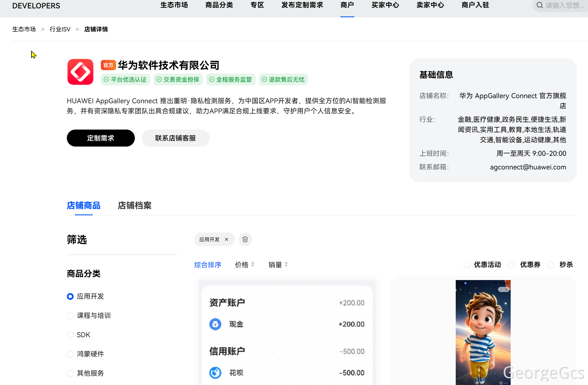Screen dimensions: 588x385
Task: Enable the 优惠券 filter option
Action: click(512, 264)
